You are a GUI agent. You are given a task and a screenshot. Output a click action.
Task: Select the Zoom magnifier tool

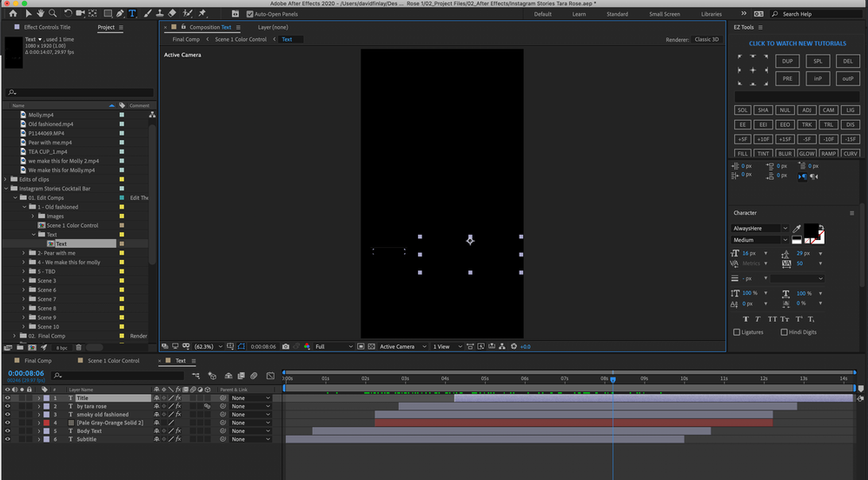click(53, 14)
